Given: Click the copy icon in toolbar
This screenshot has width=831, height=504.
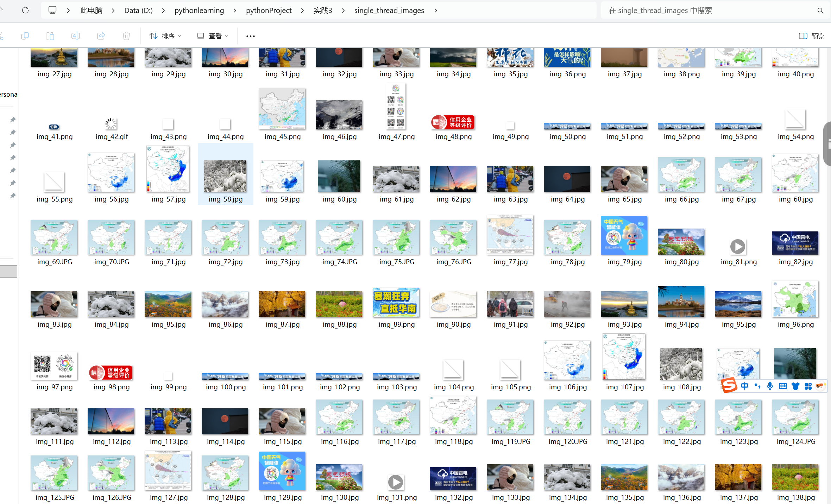Looking at the screenshot, I should click(x=25, y=36).
